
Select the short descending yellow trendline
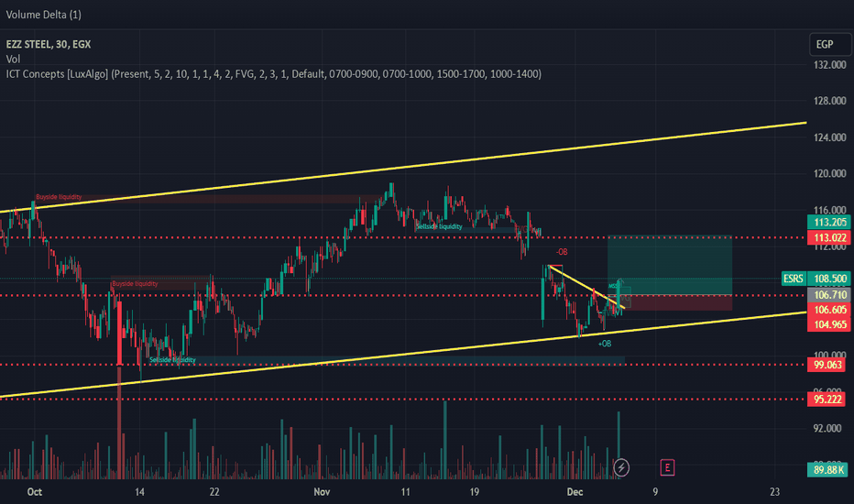(587, 287)
